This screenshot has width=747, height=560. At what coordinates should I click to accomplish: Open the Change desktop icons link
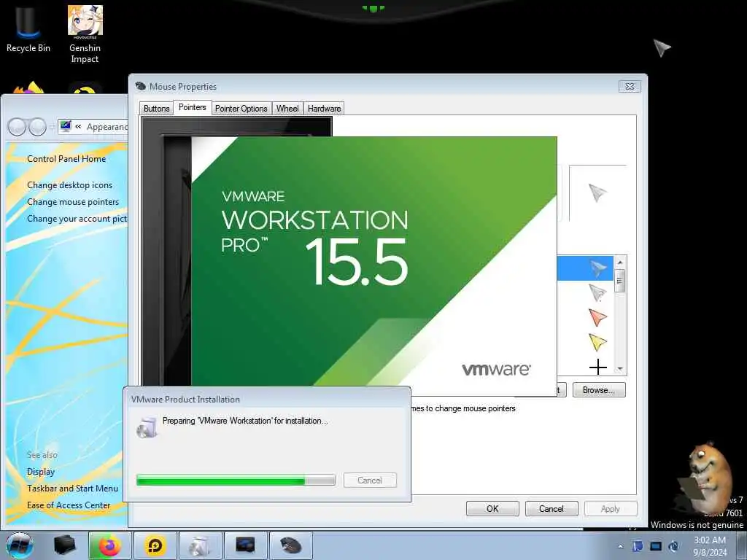pyautogui.click(x=69, y=184)
